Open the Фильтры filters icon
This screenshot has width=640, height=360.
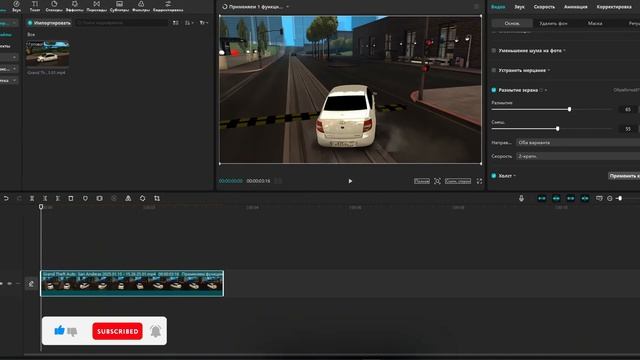[x=141, y=6]
